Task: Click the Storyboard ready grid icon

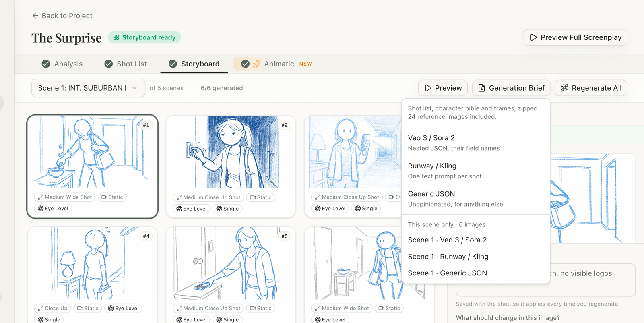Action: (116, 37)
